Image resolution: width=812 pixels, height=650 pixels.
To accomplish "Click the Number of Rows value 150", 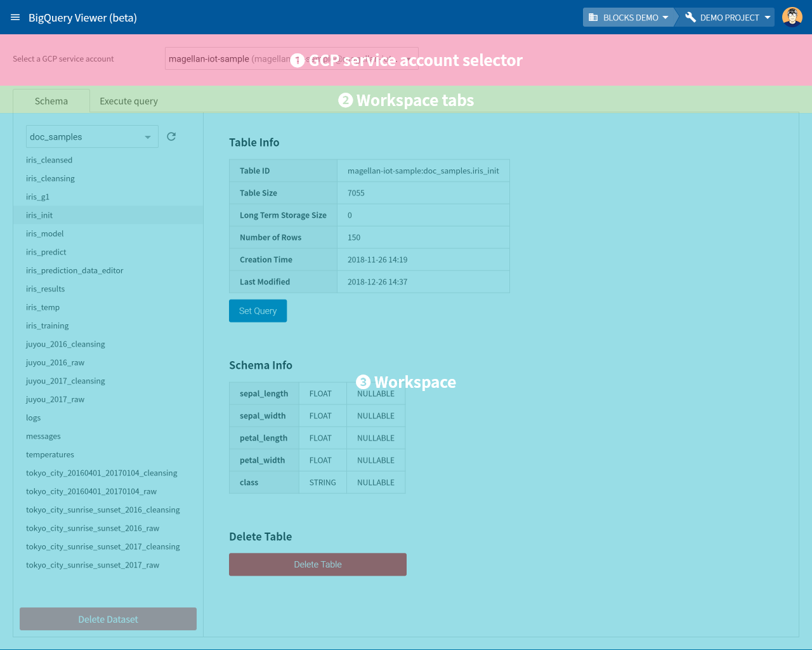I will (354, 237).
